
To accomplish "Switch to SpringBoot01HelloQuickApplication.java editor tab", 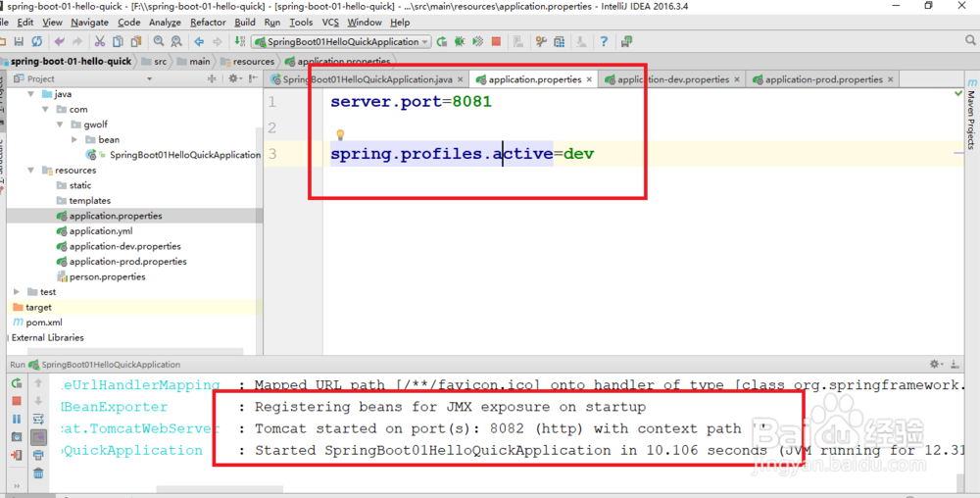I will point(367,79).
